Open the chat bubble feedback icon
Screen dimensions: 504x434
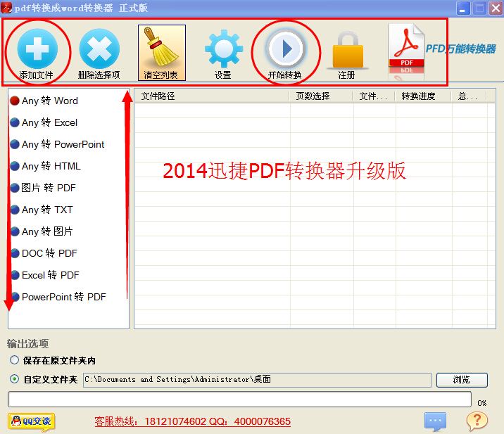pyautogui.click(x=435, y=421)
